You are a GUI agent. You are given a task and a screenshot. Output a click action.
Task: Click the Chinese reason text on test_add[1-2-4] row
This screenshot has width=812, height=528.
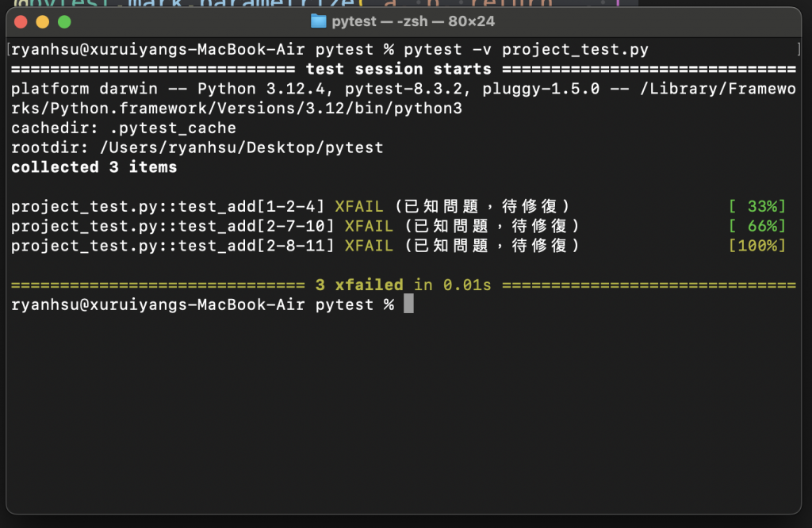click(483, 207)
